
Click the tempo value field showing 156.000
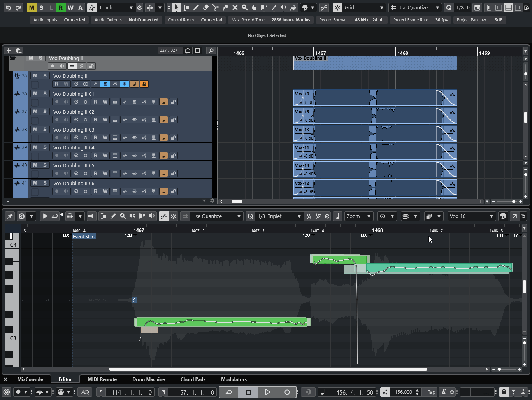point(403,392)
